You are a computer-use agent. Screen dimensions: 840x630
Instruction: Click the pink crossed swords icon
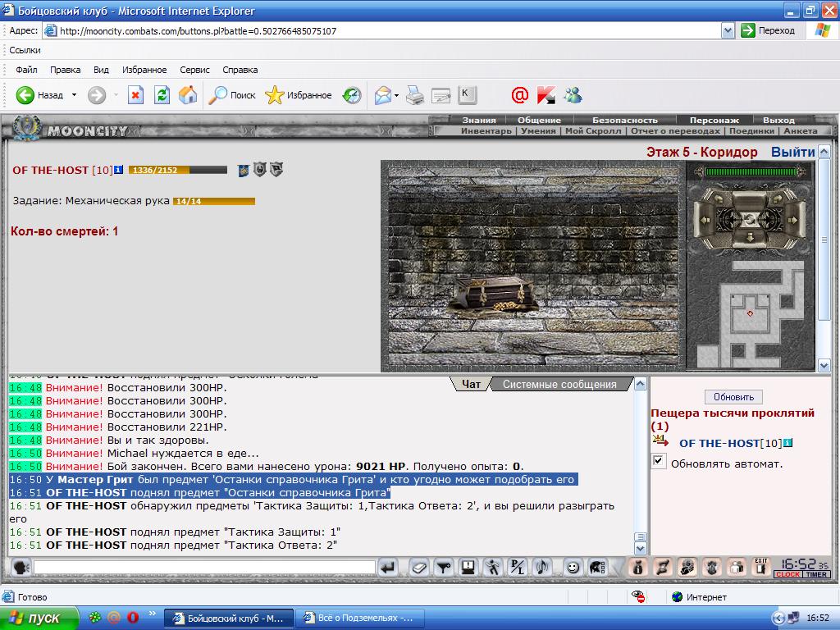pos(663,568)
